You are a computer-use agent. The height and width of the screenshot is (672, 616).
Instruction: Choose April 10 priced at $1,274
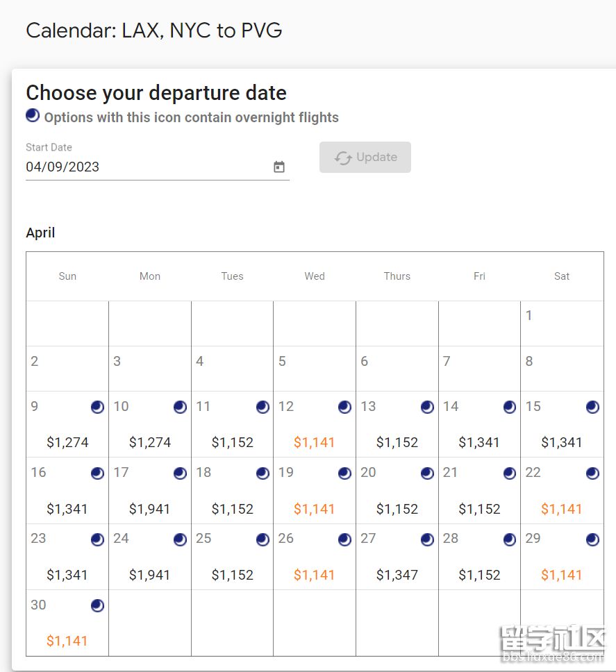[x=150, y=442]
